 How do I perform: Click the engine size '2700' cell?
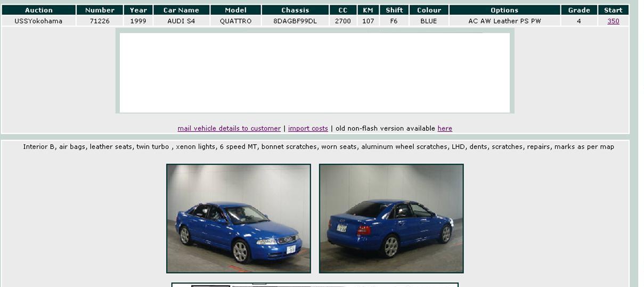[343, 21]
